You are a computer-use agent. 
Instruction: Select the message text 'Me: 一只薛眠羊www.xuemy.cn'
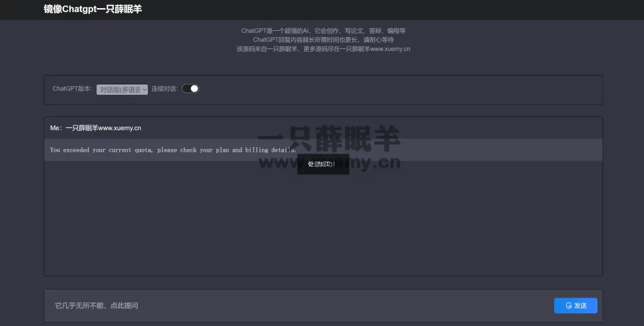(96, 128)
